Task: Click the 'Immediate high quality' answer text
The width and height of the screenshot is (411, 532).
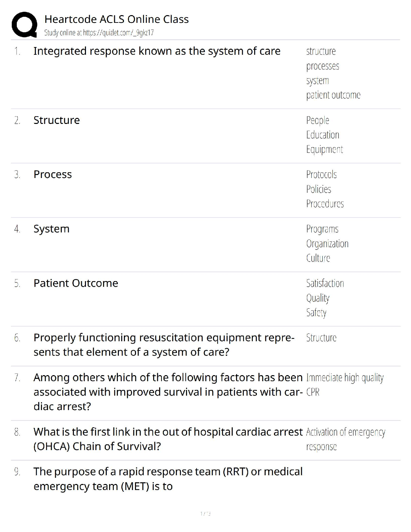Action: tap(345, 378)
